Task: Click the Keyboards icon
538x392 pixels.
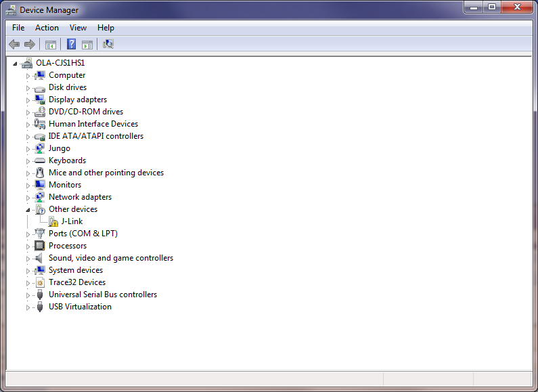Action: pos(40,160)
